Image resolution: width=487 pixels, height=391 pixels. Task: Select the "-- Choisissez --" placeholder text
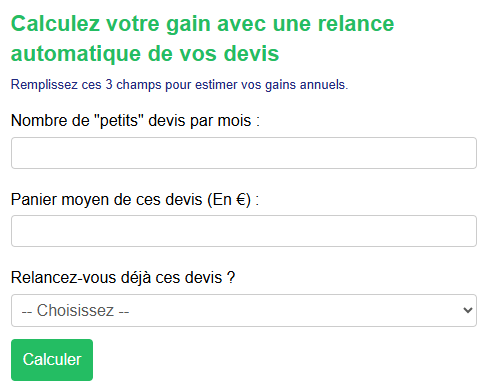[x=75, y=311]
